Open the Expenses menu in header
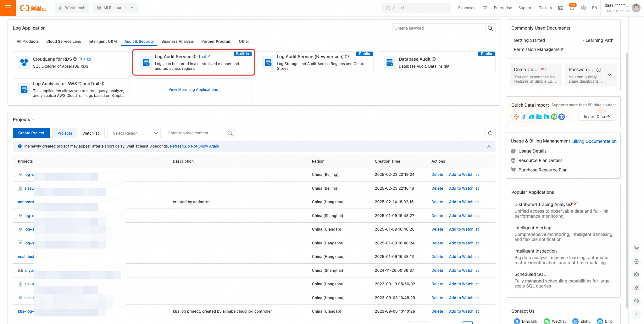Image resolution: width=644 pixels, height=324 pixels. click(467, 8)
